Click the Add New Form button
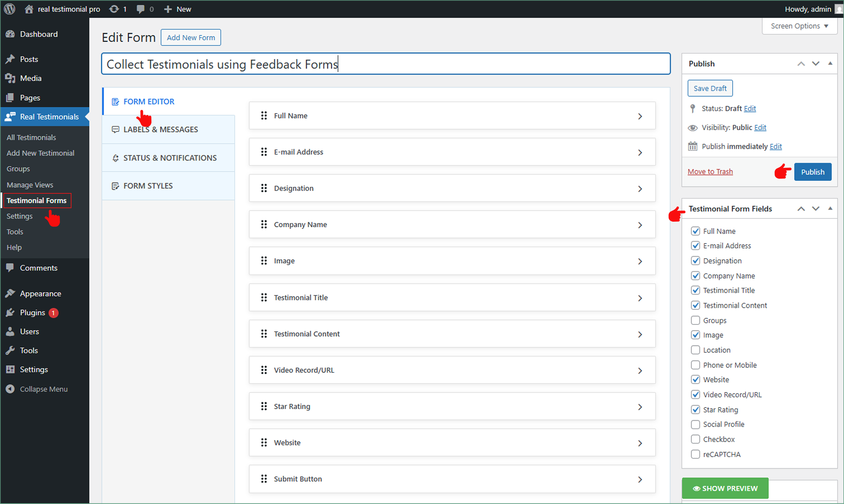This screenshot has width=844, height=504. point(191,38)
